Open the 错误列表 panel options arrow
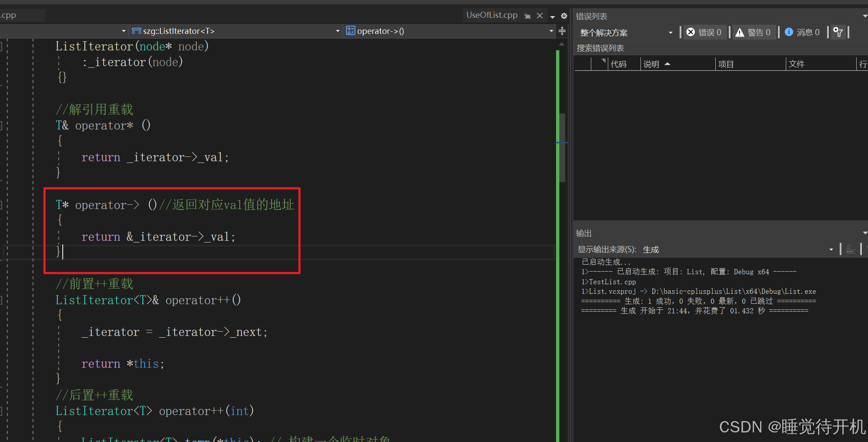The image size is (868, 442). 865,16
